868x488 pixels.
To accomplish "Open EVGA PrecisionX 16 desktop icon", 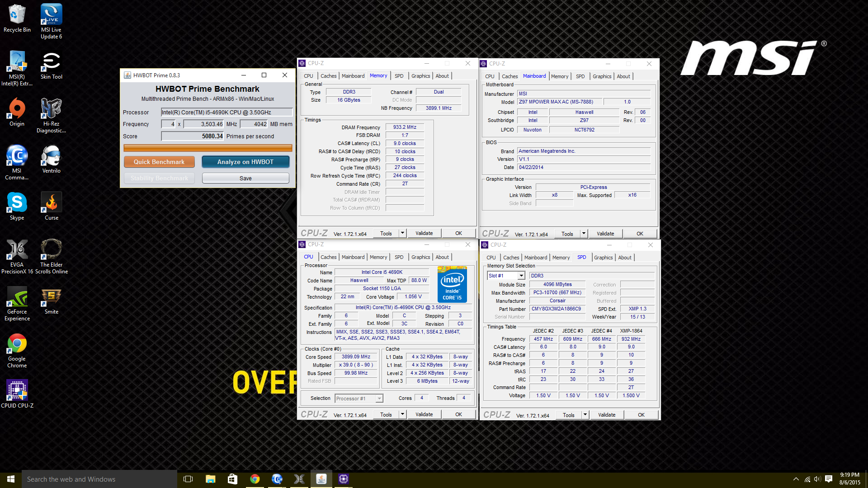I will (17, 256).
